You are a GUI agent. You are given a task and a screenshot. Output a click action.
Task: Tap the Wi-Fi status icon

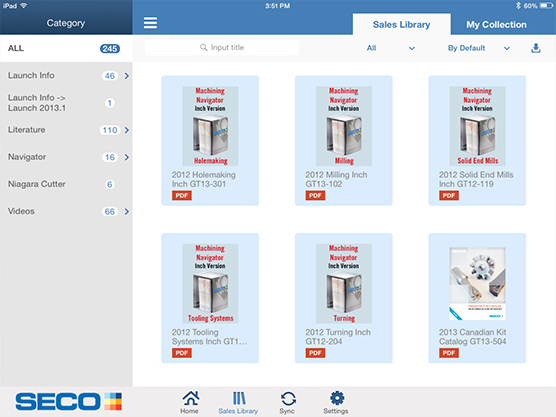[x=24, y=5]
